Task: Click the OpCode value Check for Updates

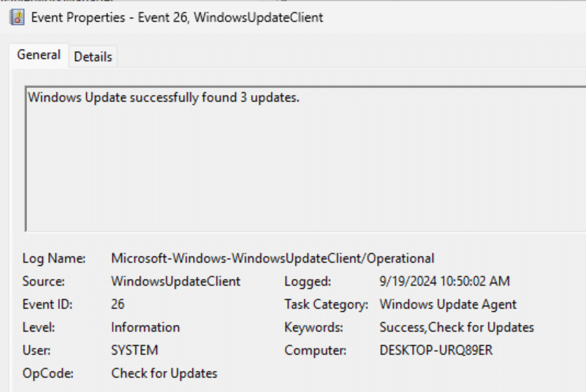Action: click(x=164, y=373)
